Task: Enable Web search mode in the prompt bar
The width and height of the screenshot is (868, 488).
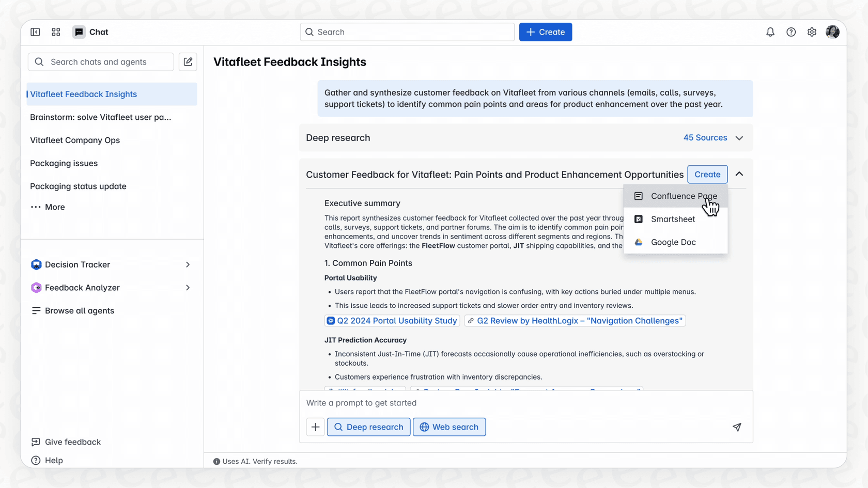Action: (x=449, y=427)
